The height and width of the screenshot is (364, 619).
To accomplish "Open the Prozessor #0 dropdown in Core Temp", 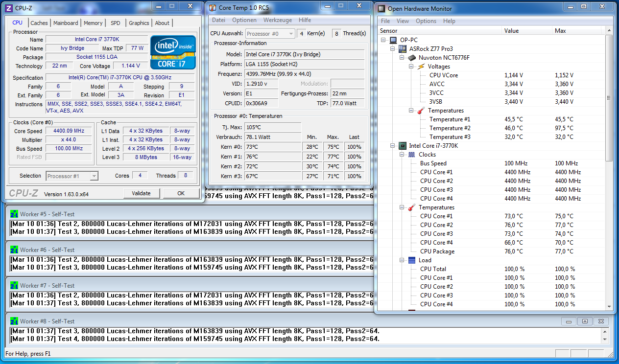I will 270,34.
